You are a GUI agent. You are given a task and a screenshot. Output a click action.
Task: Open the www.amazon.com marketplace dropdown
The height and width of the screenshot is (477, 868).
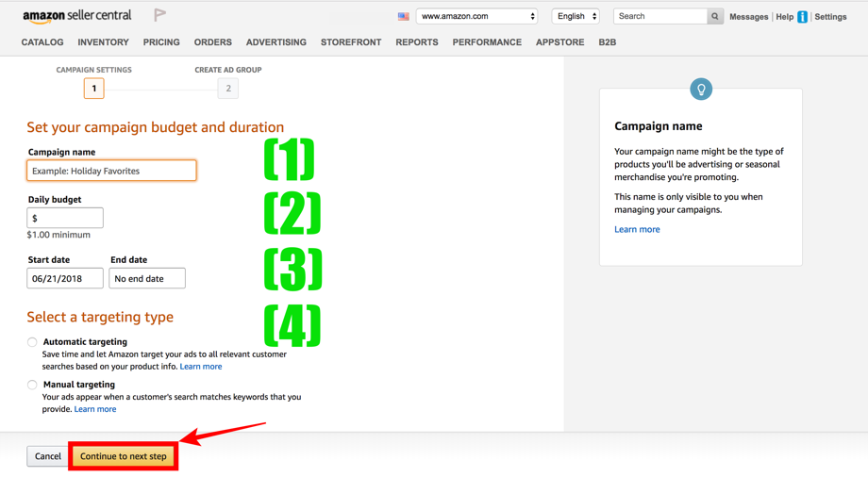tap(476, 16)
